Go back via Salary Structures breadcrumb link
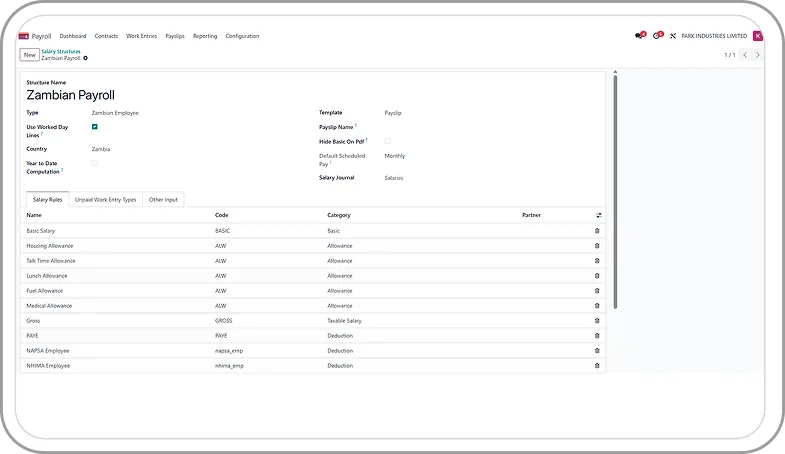 coord(61,51)
